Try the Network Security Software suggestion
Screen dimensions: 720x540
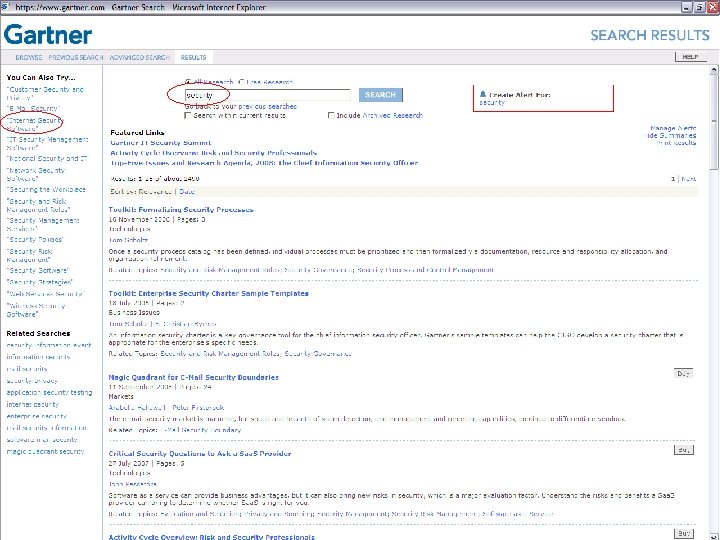point(36,174)
